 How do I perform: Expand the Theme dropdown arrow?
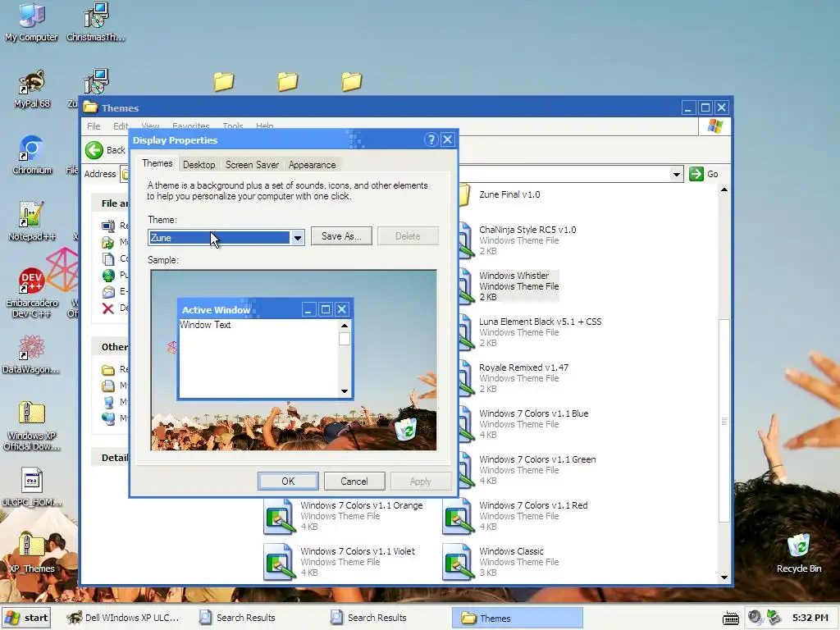pos(297,238)
